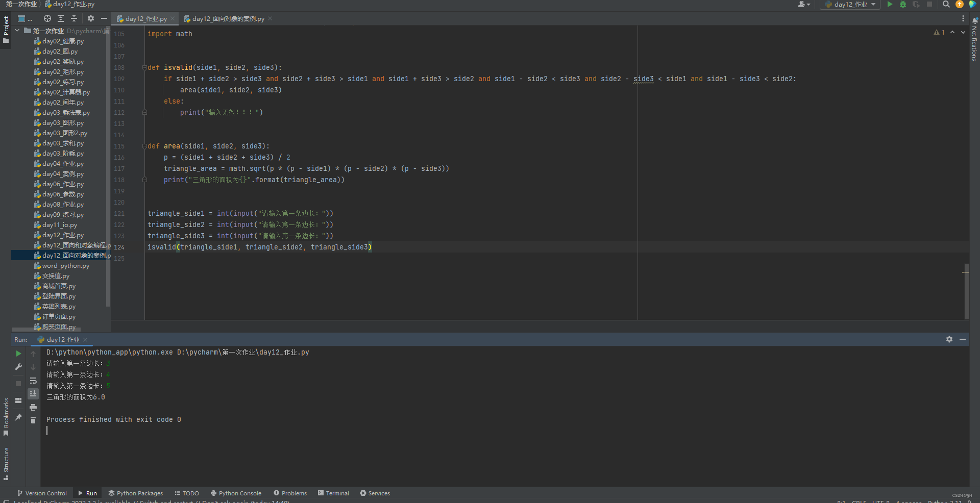This screenshot has width=980, height=503.
Task: Click Select Opened File target icon
Action: click(x=47, y=18)
